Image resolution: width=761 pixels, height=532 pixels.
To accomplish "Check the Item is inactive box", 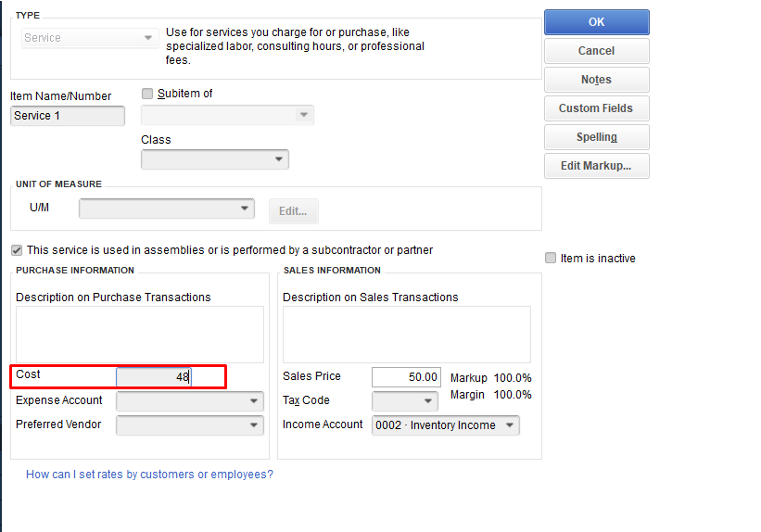I will (552, 259).
